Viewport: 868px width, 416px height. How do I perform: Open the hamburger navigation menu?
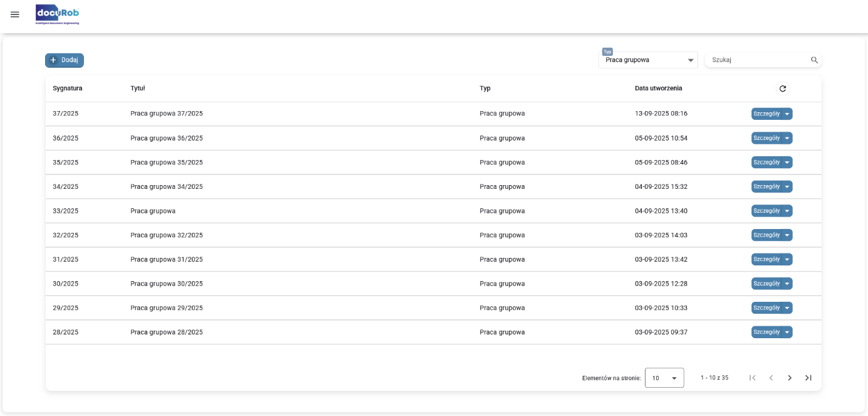[x=15, y=14]
